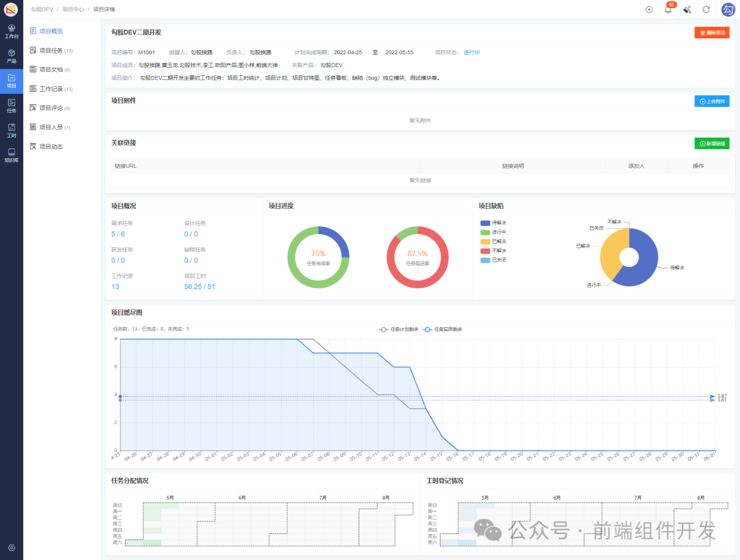
Task: Open the 产品 product section
Action: [x=12, y=57]
